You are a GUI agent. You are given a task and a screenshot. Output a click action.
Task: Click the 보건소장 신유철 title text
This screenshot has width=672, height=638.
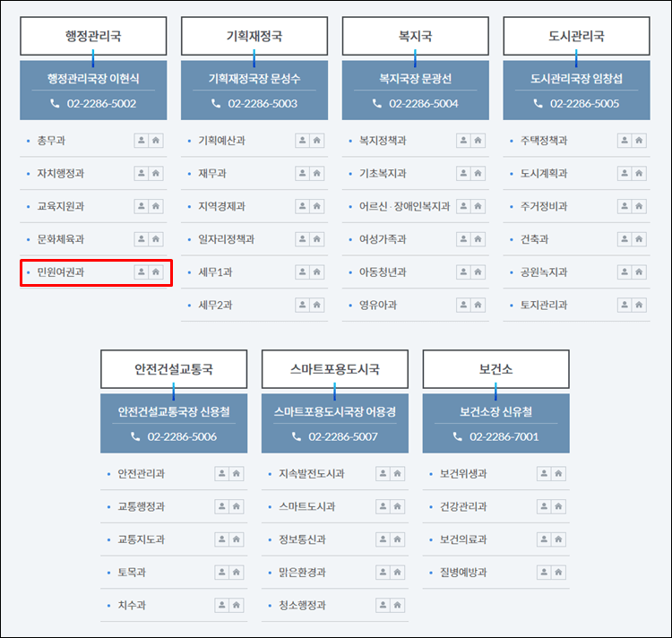[496, 412]
